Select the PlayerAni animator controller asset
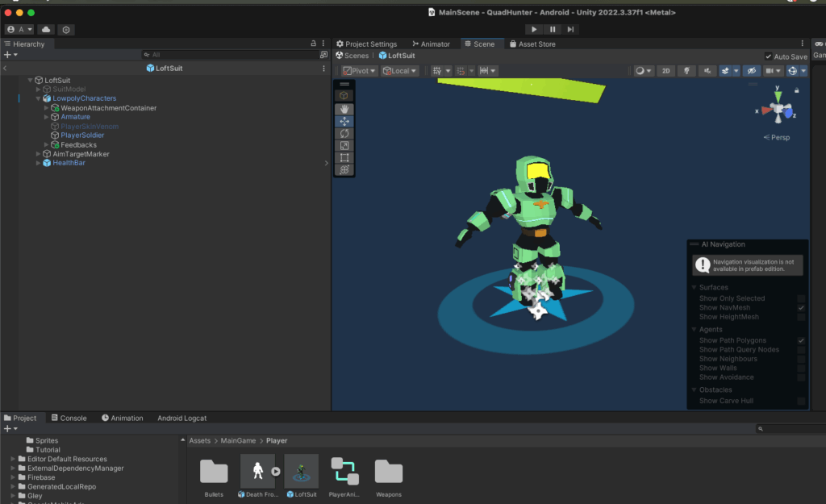Viewport: 826px width, 504px height. click(344, 477)
